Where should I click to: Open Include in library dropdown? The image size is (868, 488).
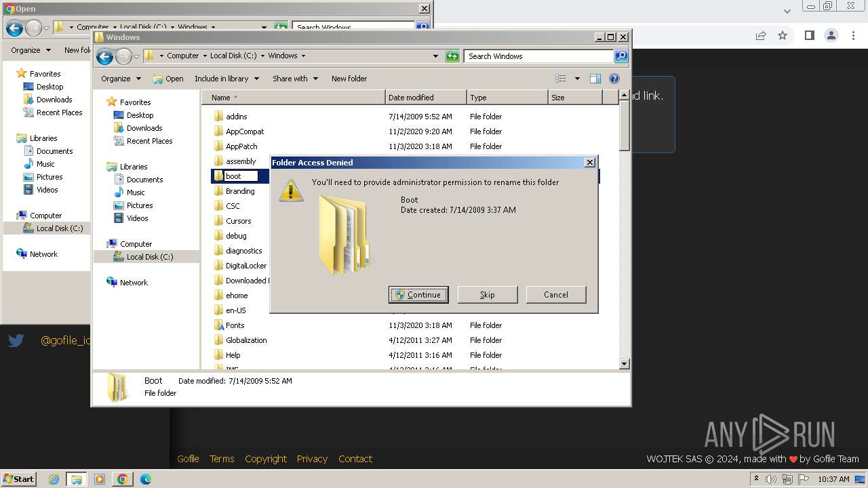(x=226, y=79)
